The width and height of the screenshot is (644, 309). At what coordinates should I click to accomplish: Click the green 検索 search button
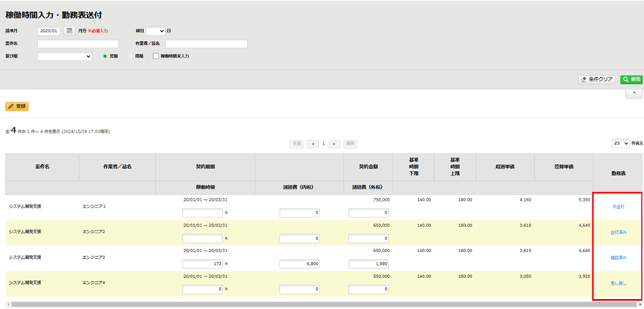632,79
